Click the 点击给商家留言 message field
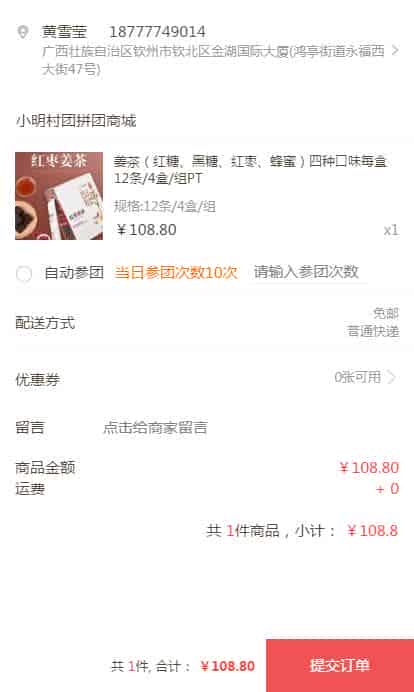 pyautogui.click(x=155, y=427)
